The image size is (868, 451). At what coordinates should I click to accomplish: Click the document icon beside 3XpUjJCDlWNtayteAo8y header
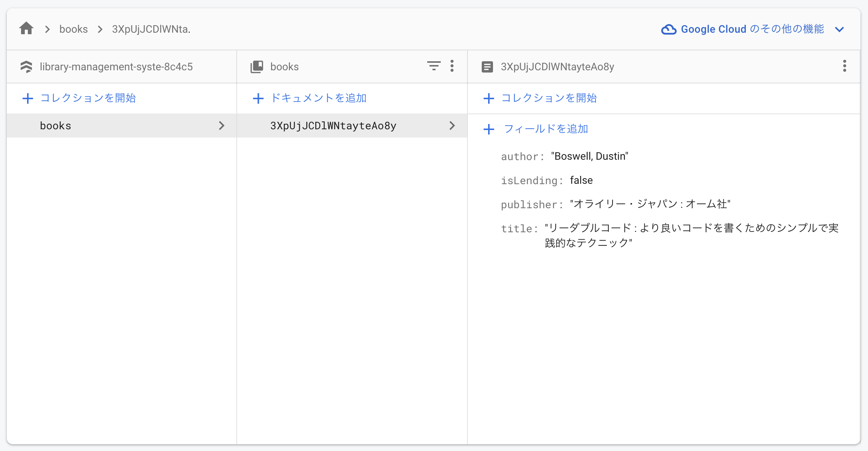click(487, 67)
